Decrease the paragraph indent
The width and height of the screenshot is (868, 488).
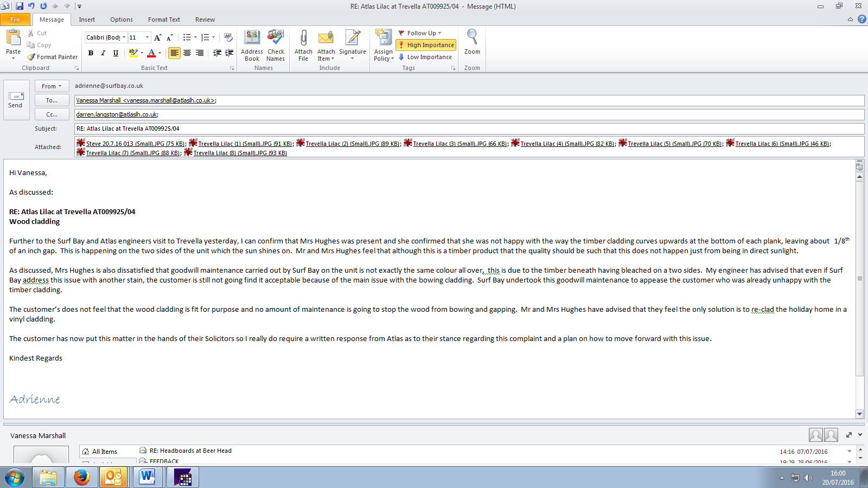(217, 53)
